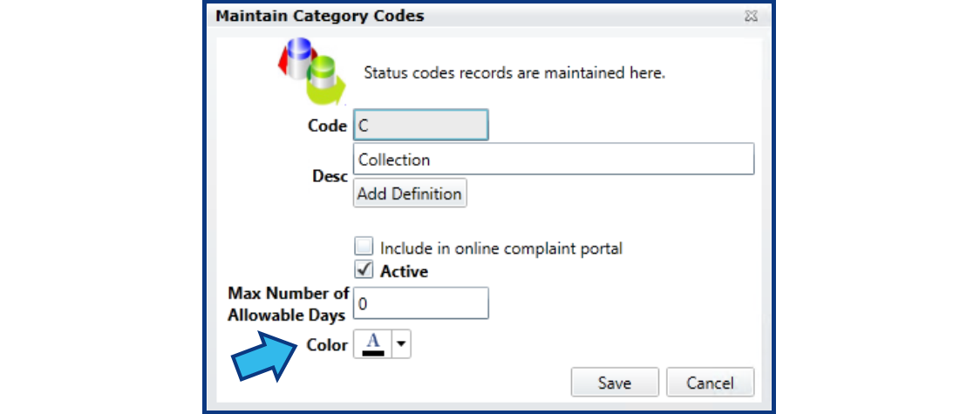Click the Status codes records description text
980x414 pixels.
[514, 73]
